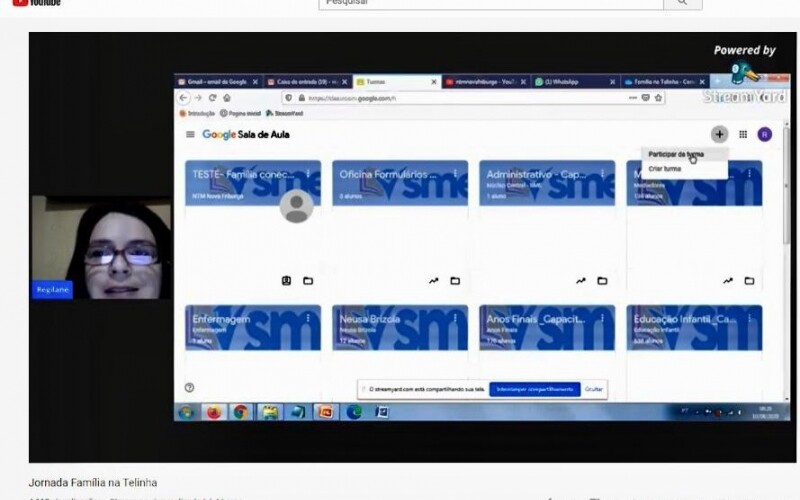Open the account profile avatar
Screen dimensions: 800x500
tap(765, 134)
